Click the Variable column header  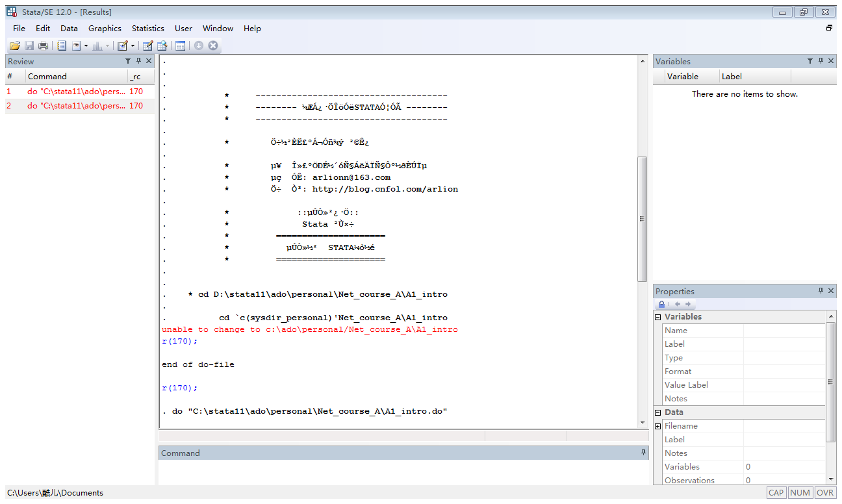pyautogui.click(x=691, y=76)
